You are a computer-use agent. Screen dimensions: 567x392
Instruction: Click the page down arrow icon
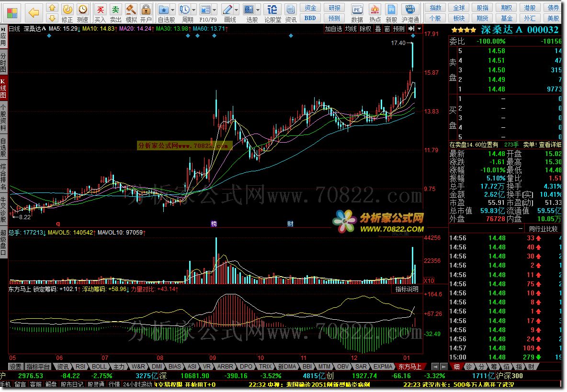pyautogui.click(x=52, y=18)
